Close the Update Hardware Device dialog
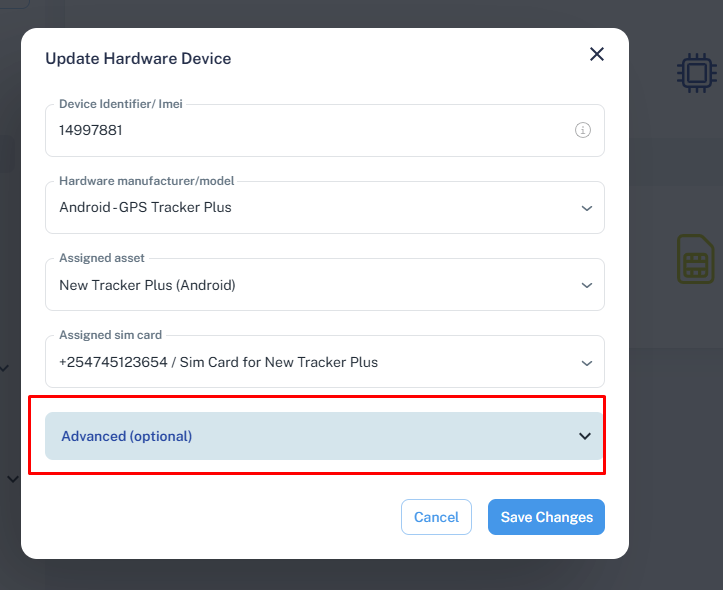The width and height of the screenshot is (723, 590). (597, 54)
